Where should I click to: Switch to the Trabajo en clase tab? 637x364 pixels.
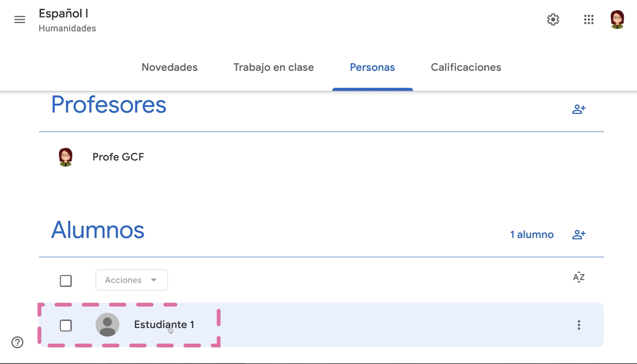(273, 67)
